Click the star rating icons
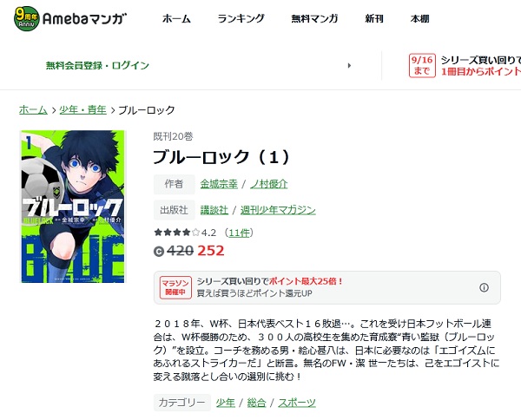Viewport: 521px width, 420px height. pyautogui.click(x=176, y=233)
